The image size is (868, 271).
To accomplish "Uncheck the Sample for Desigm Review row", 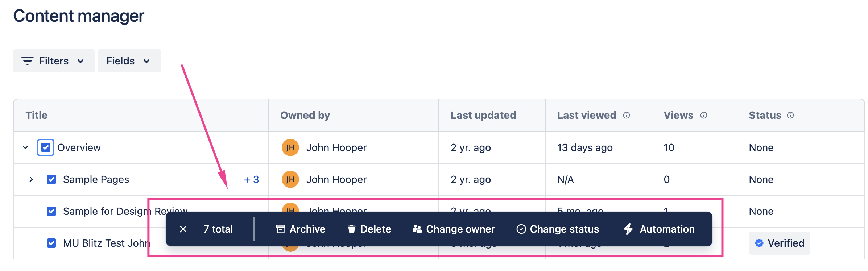I will coord(52,211).
